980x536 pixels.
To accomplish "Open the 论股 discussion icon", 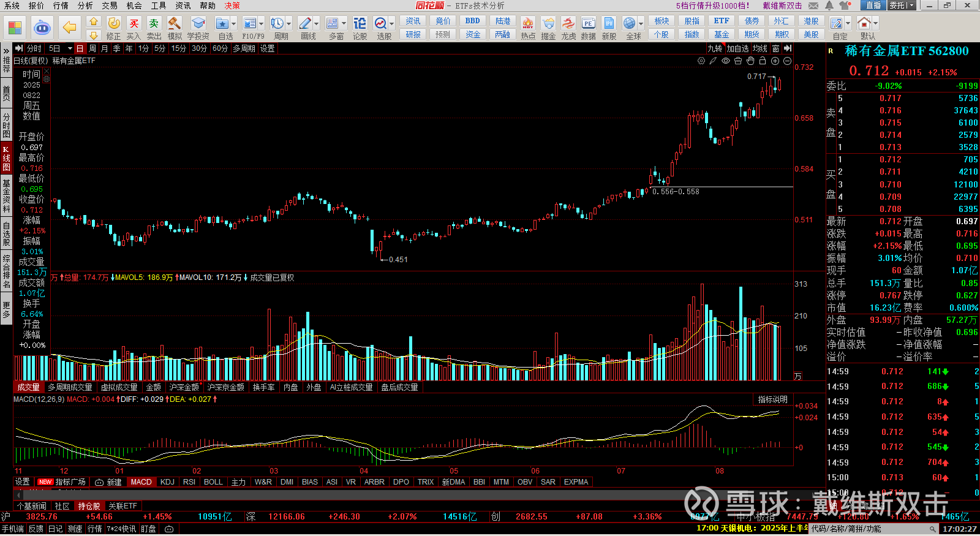I will pos(360,28).
